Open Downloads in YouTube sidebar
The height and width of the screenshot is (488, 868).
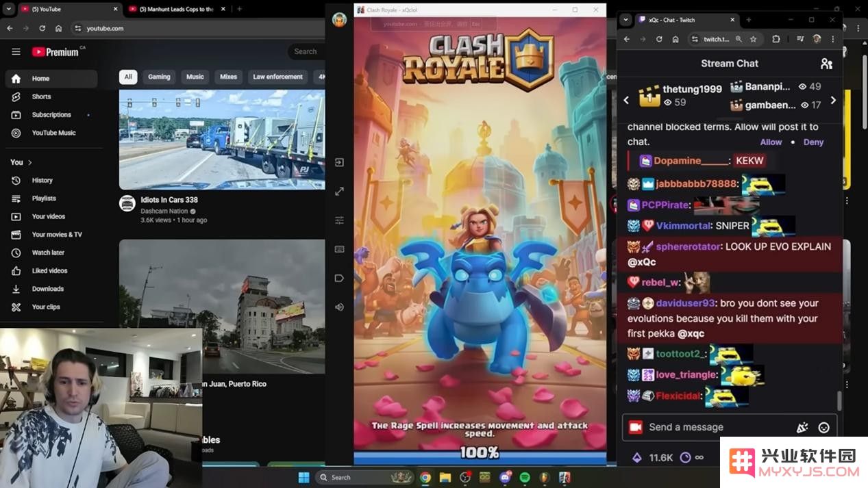pyautogui.click(x=51, y=289)
